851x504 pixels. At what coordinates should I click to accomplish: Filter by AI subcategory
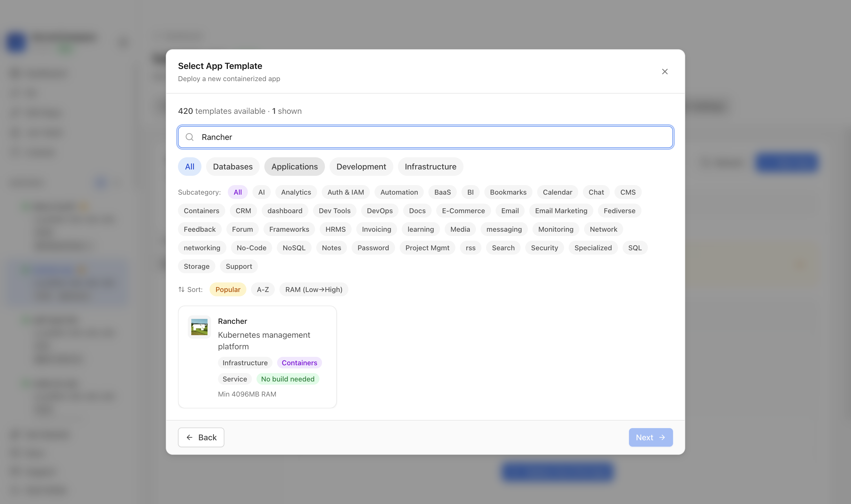(x=261, y=192)
